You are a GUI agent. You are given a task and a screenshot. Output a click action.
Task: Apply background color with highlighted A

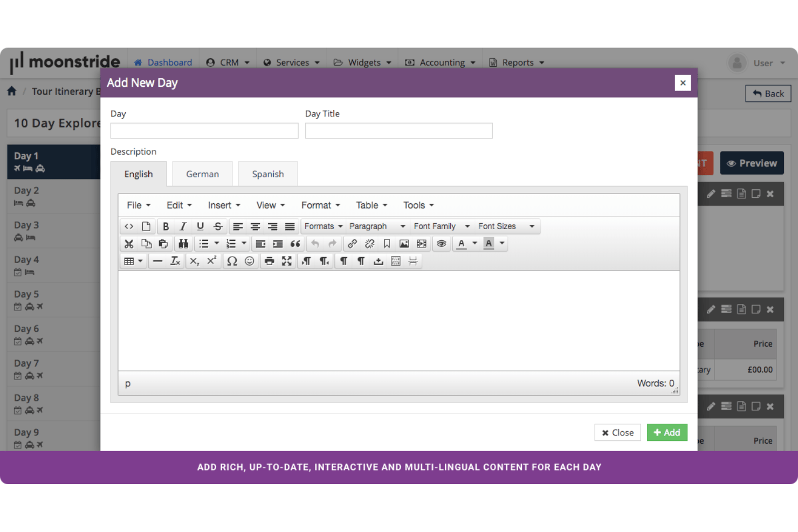coord(489,244)
